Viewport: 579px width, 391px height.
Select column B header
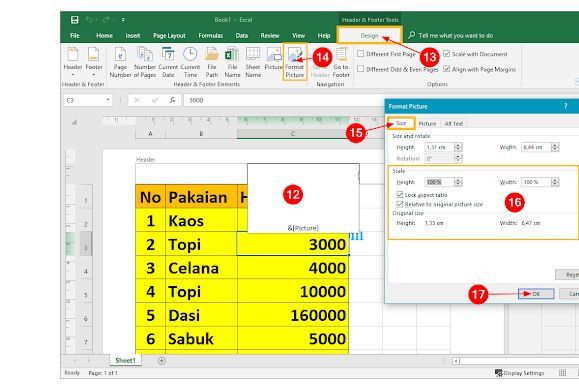(201, 134)
